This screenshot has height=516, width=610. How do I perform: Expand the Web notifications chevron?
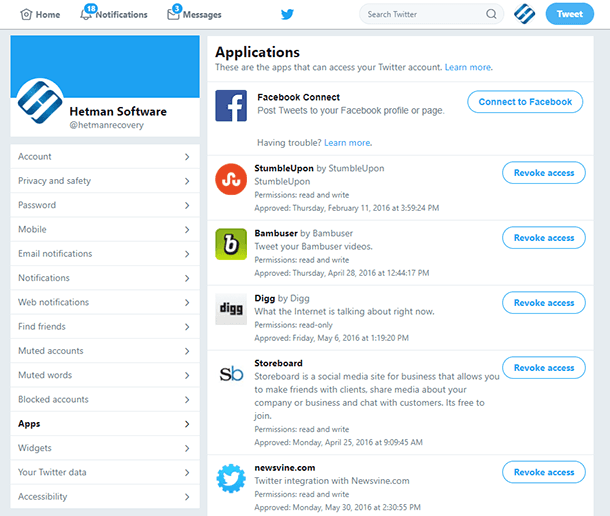pyautogui.click(x=187, y=302)
